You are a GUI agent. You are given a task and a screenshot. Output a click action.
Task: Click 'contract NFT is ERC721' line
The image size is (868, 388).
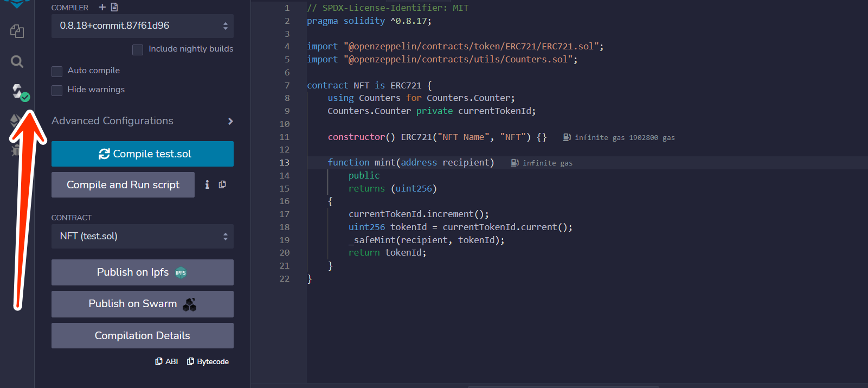tap(369, 85)
